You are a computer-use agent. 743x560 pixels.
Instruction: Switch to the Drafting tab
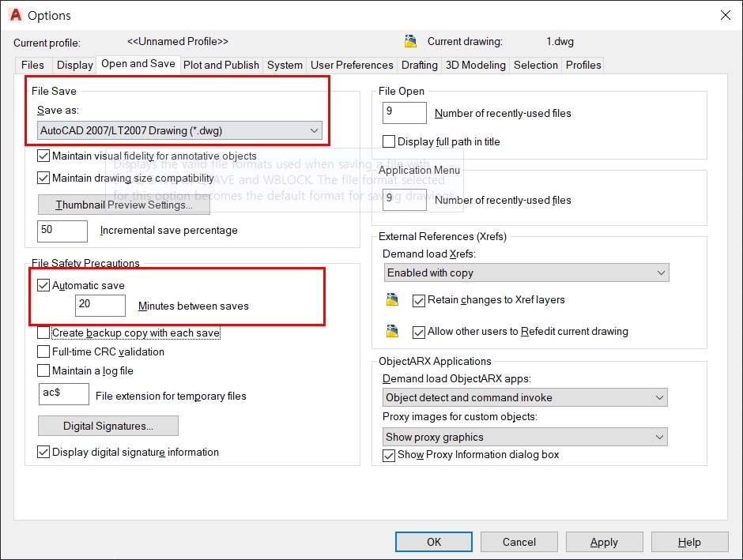pos(420,66)
